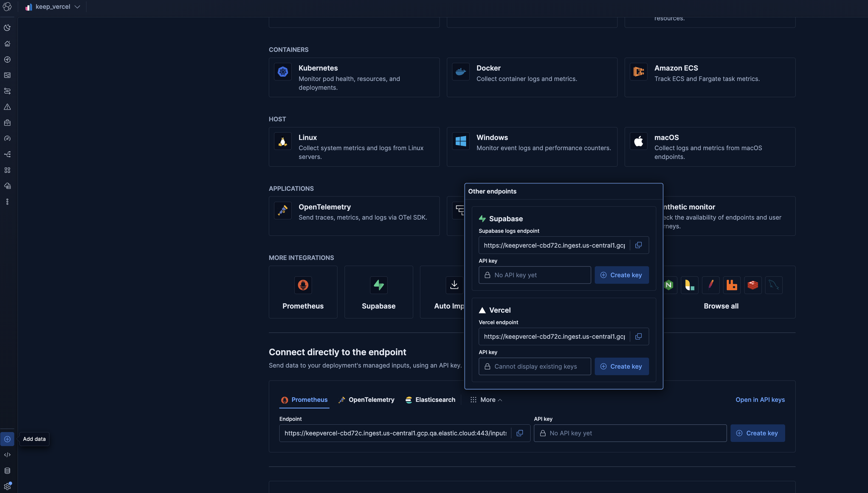Click the Linux penguin icon

(283, 141)
